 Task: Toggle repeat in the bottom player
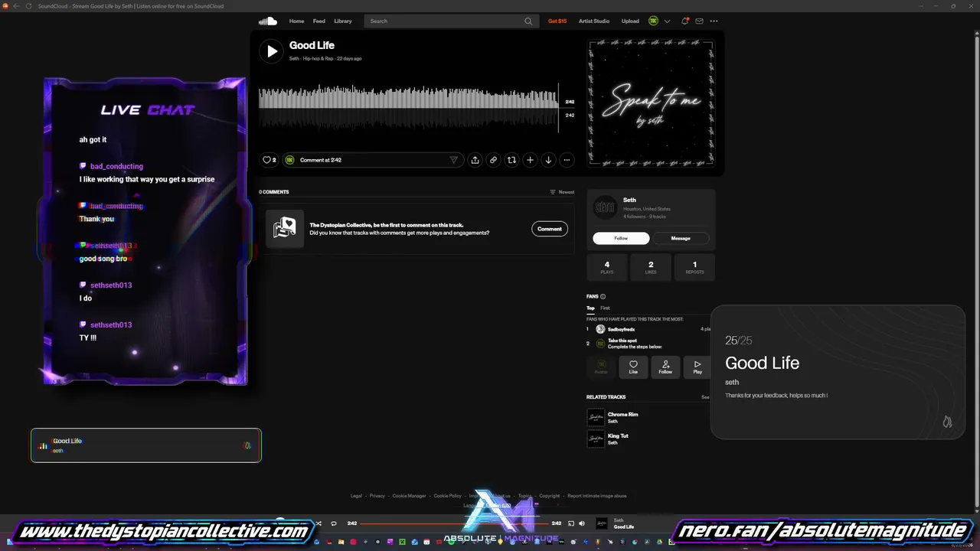333,523
